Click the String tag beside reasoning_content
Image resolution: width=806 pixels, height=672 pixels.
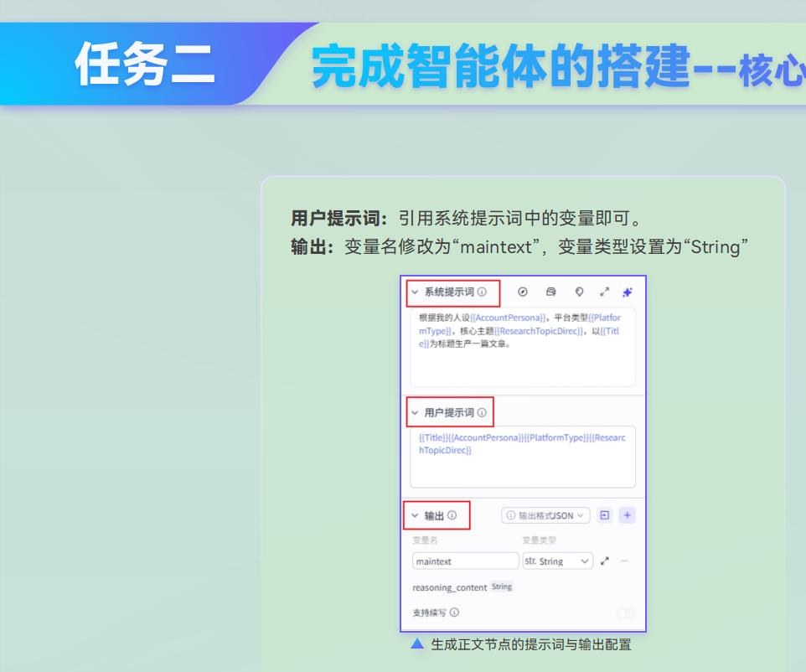[x=502, y=587]
